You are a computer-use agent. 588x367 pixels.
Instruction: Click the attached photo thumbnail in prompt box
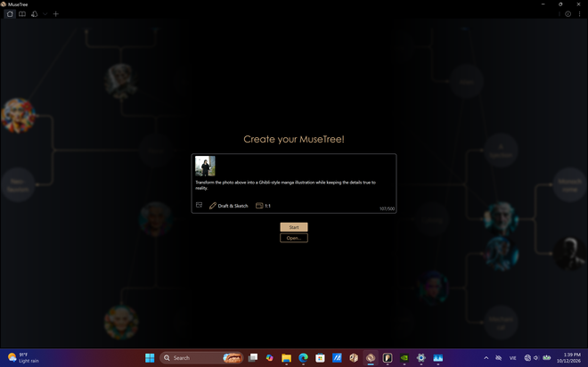(x=205, y=166)
